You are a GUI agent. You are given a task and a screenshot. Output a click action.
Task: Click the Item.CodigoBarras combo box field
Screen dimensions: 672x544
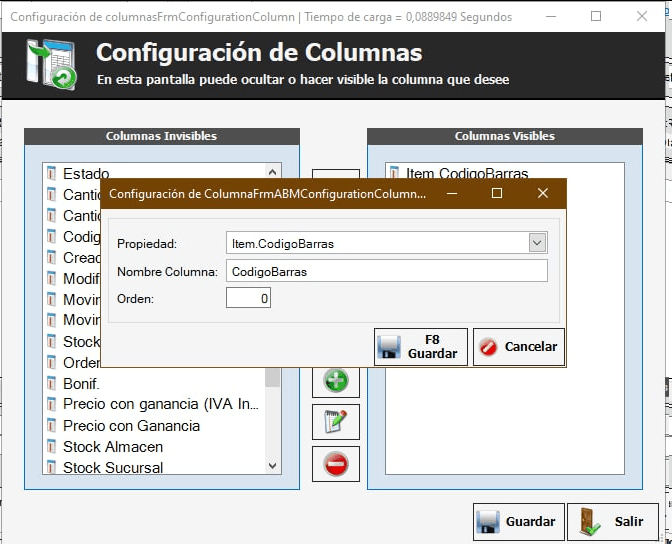click(376, 243)
